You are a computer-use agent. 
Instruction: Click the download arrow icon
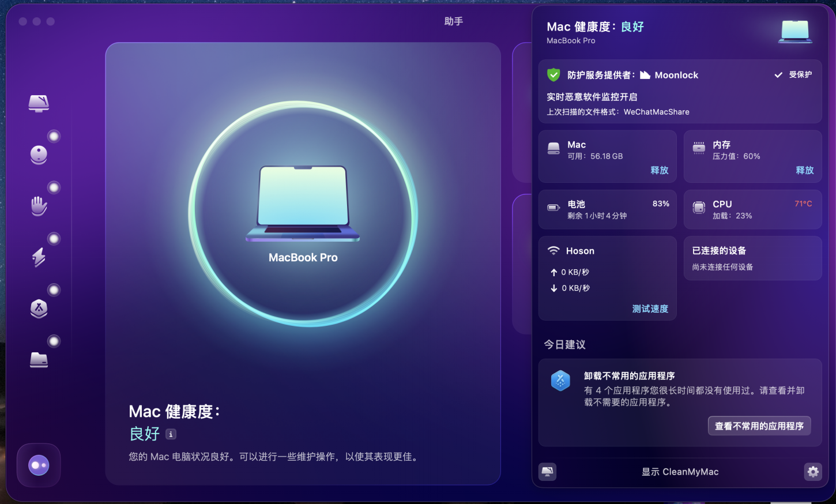554,288
